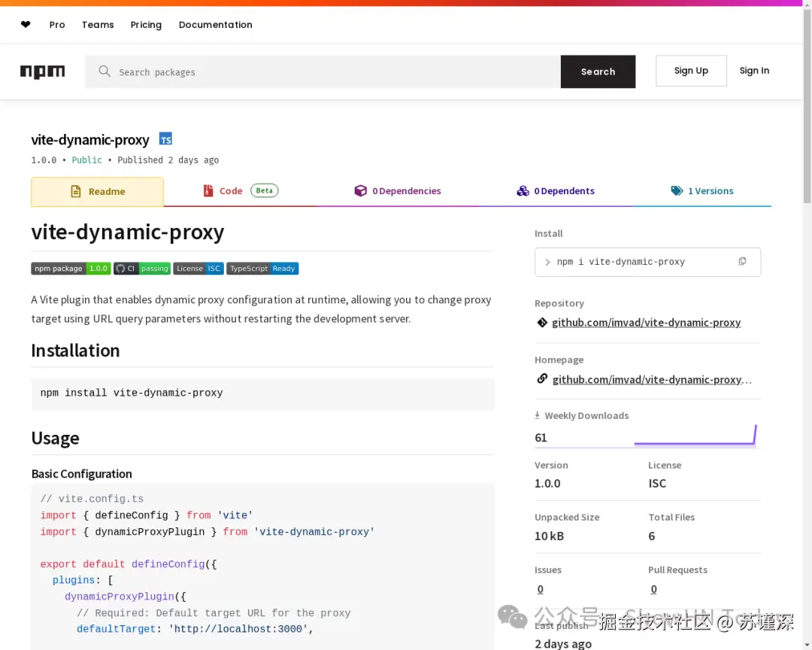This screenshot has height=650, width=812.
Task: Click the Readme document icon
Action: 76,191
